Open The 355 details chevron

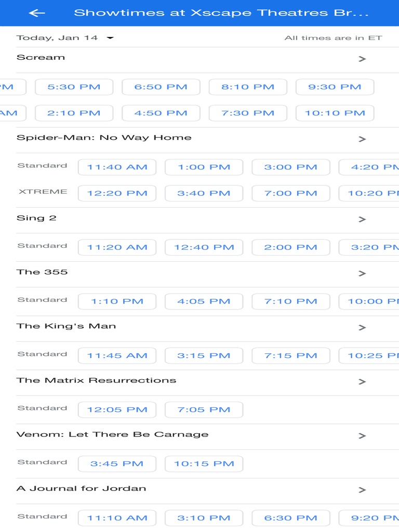[362, 274]
